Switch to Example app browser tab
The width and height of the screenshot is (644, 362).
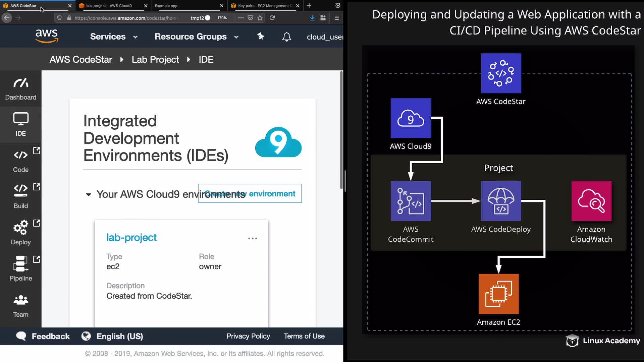coord(166,6)
